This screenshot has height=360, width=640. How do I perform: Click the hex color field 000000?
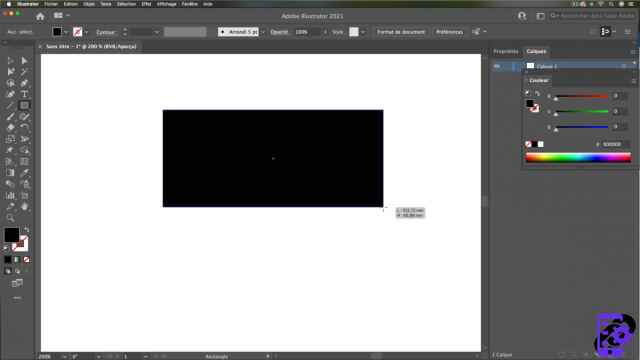pyautogui.click(x=616, y=144)
